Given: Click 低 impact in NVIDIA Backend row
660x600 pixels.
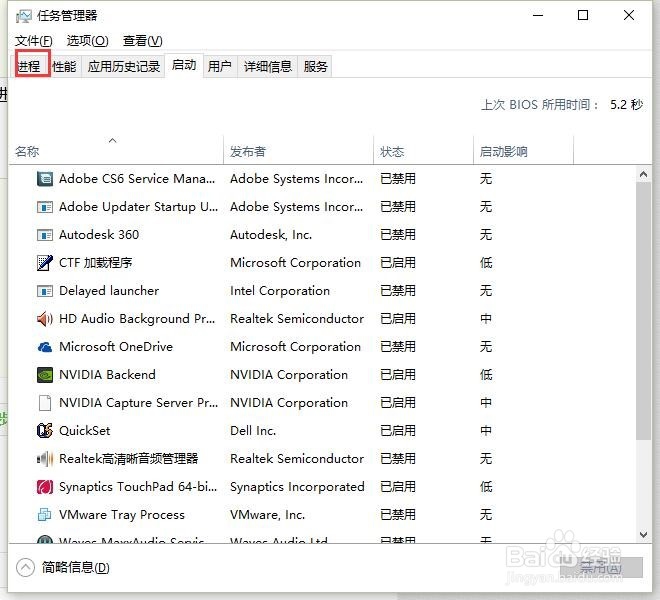Looking at the screenshot, I should click(x=486, y=375).
